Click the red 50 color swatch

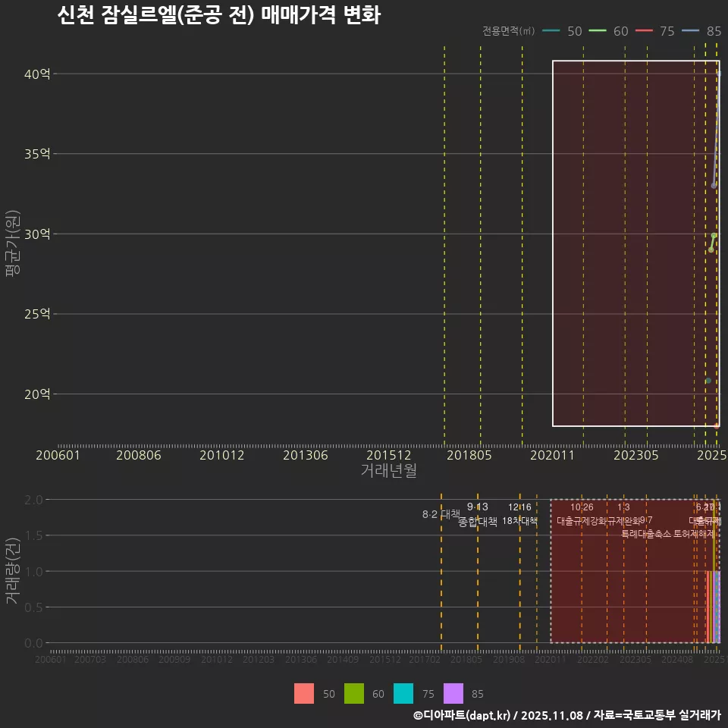point(304,694)
